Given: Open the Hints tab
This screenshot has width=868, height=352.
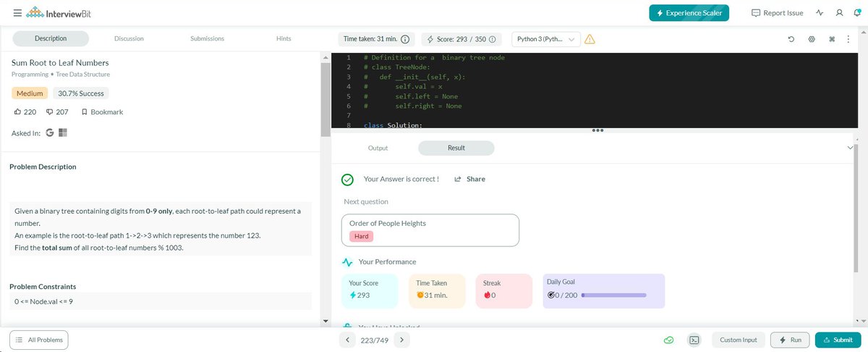Looking at the screenshot, I should 284,38.
